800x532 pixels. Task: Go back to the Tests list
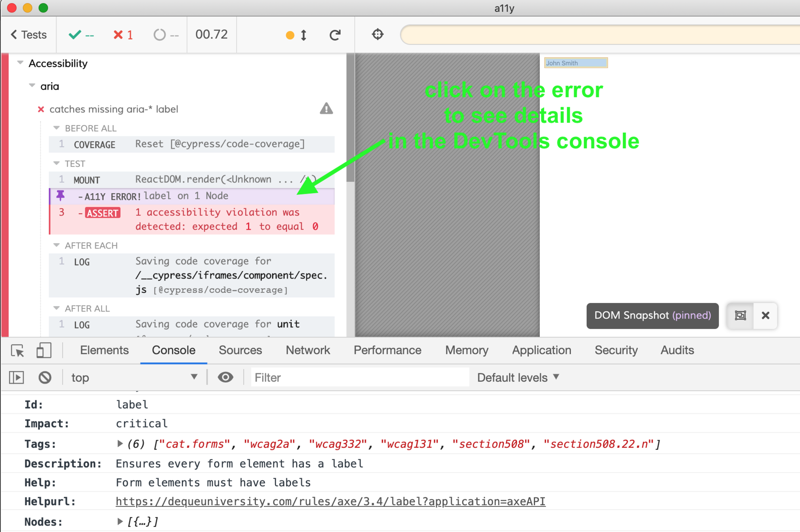28,35
